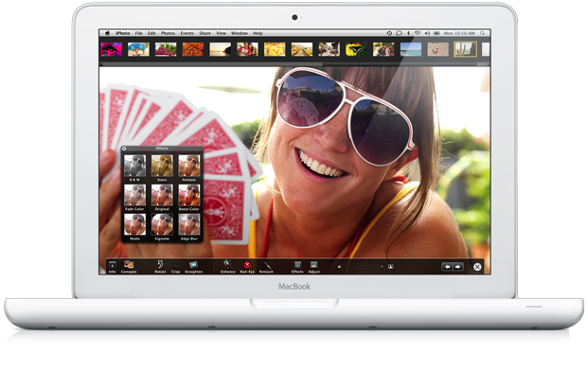This screenshot has height=372, width=588.
Task: Select the blue ocean beach thumbnail
Action: (x=411, y=49)
